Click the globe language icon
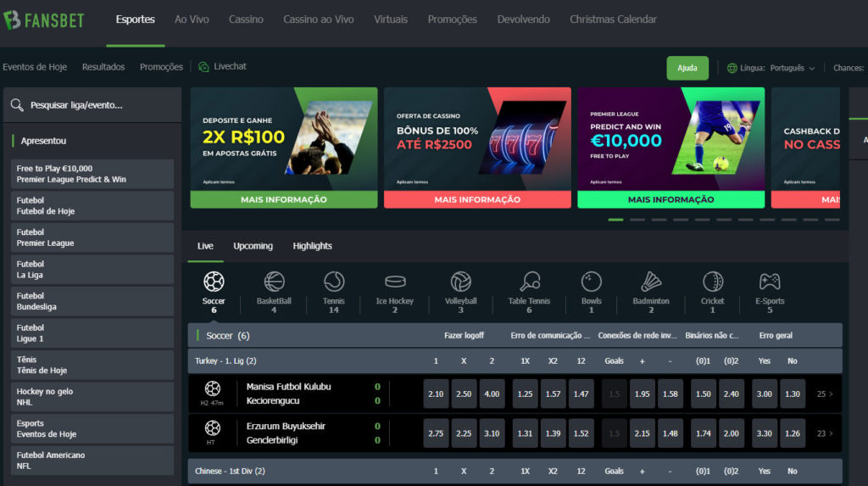The height and width of the screenshot is (486, 868). pyautogui.click(x=732, y=68)
